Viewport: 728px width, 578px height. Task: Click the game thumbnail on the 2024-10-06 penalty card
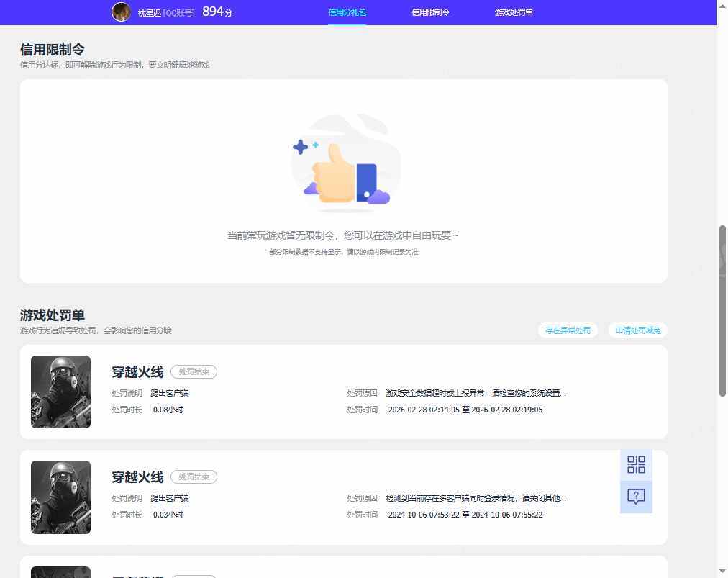coord(61,497)
